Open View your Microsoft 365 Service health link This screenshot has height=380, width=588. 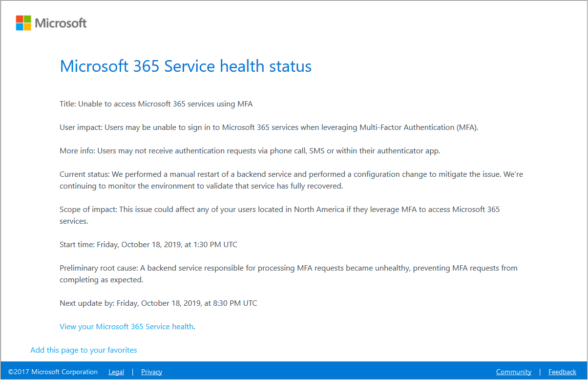126,326
